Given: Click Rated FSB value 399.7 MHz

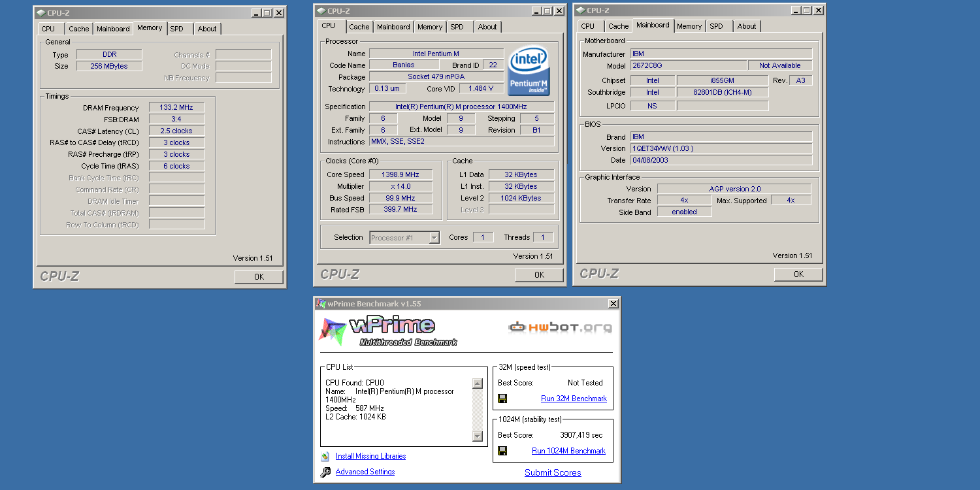Looking at the screenshot, I should [402, 209].
